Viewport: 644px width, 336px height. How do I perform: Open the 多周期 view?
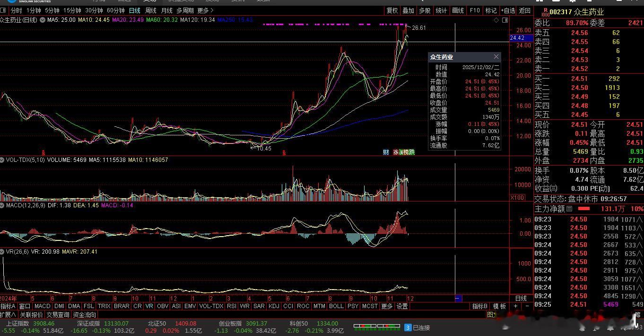185,10
